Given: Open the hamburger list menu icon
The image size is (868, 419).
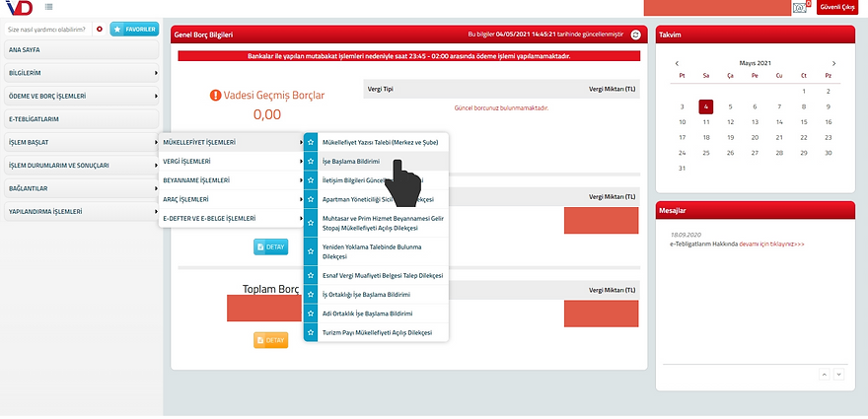Looking at the screenshot, I should tap(49, 7).
